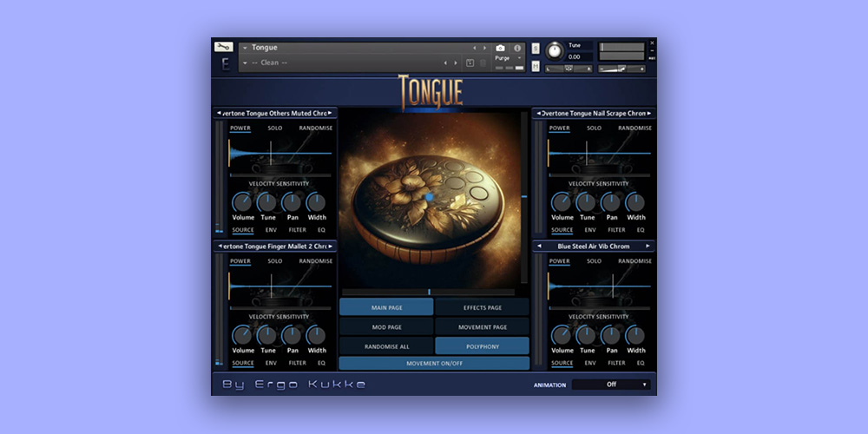The width and height of the screenshot is (868, 434).
Task: Click RANDOMISE on the bottom-right layer
Action: [x=635, y=261]
